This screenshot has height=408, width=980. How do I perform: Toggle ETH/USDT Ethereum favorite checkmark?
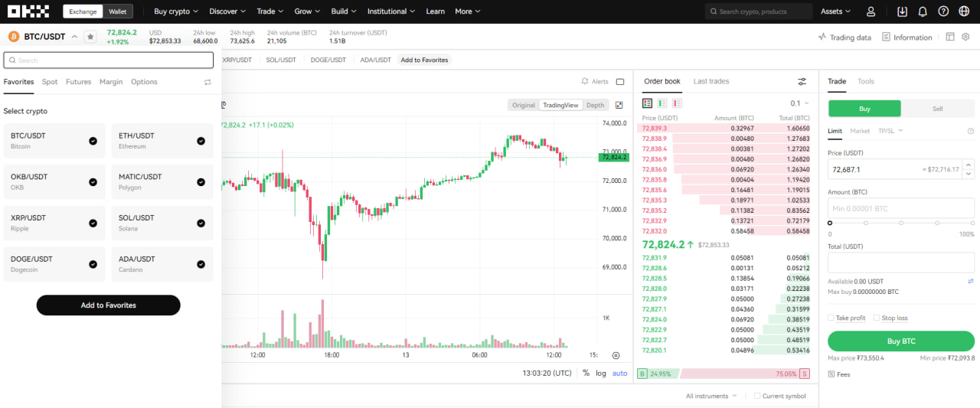click(201, 141)
